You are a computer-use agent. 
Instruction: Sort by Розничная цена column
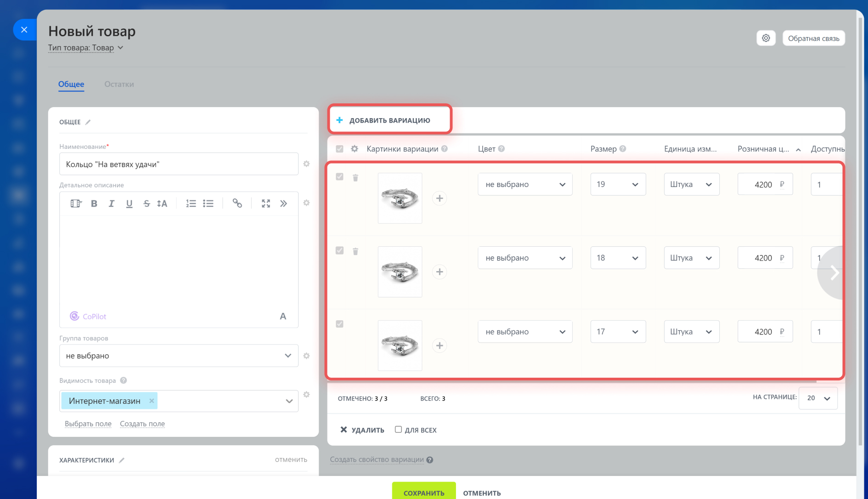pyautogui.click(x=769, y=149)
